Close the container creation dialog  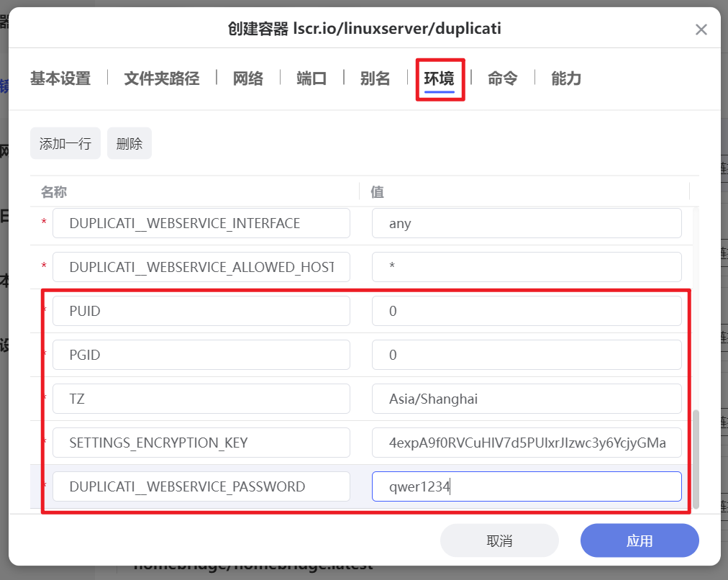tap(701, 30)
